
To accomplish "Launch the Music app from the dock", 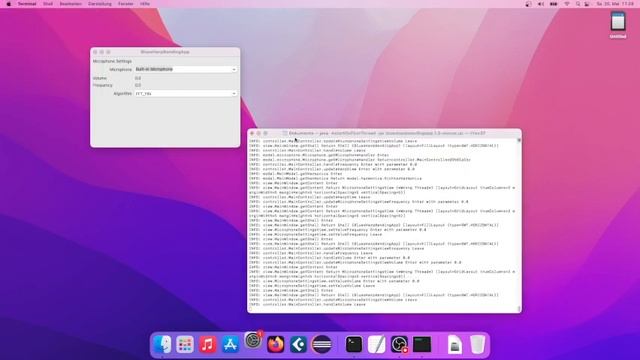I will click(x=208, y=344).
